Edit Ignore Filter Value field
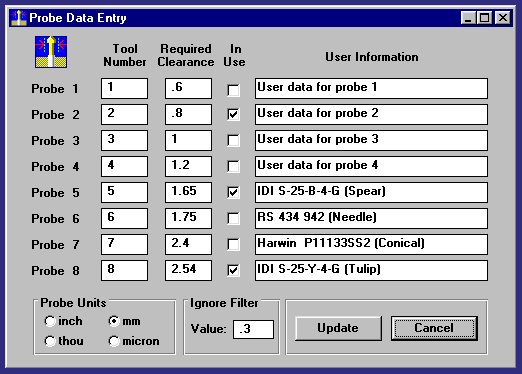This screenshot has width=522, height=374. tap(253, 329)
